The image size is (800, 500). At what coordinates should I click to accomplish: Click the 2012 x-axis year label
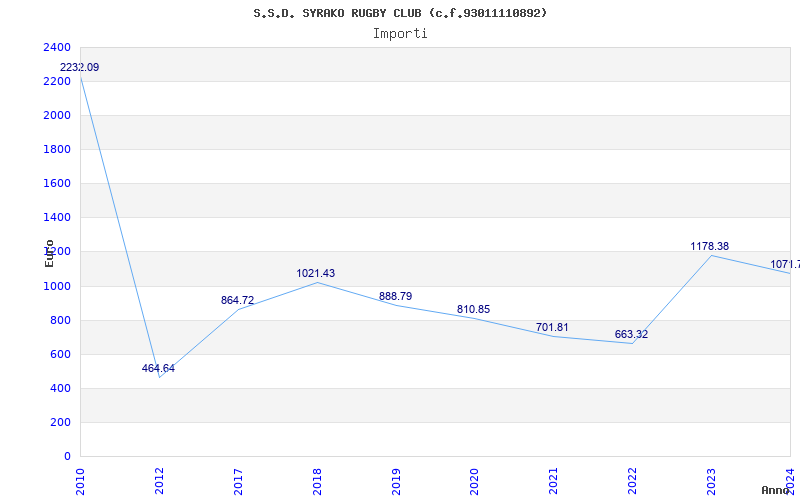[159, 481]
